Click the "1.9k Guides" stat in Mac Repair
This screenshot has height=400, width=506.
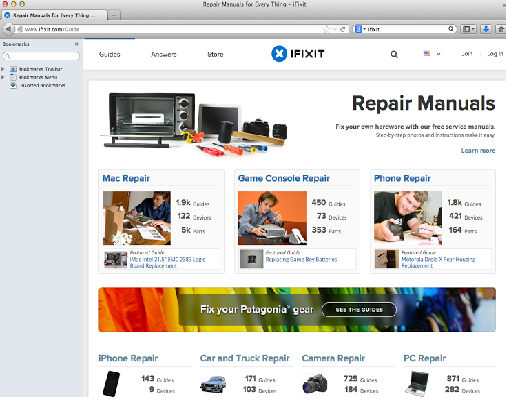[192, 203]
